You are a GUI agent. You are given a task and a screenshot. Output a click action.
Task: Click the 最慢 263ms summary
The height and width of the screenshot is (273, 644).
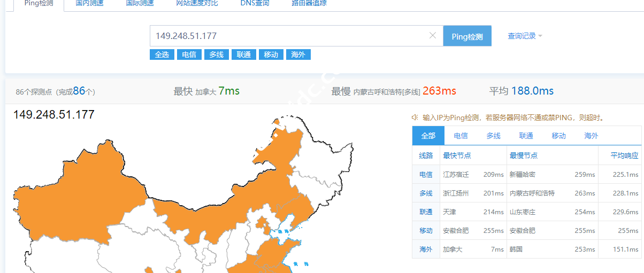point(394,91)
